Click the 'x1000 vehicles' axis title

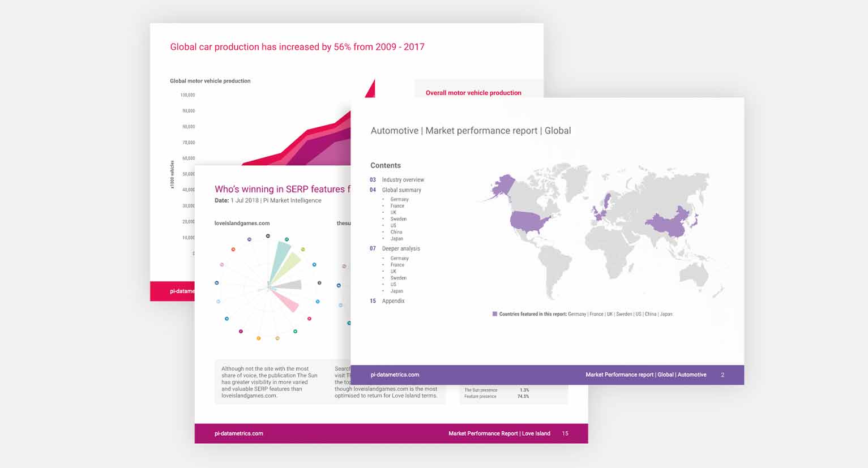point(172,174)
